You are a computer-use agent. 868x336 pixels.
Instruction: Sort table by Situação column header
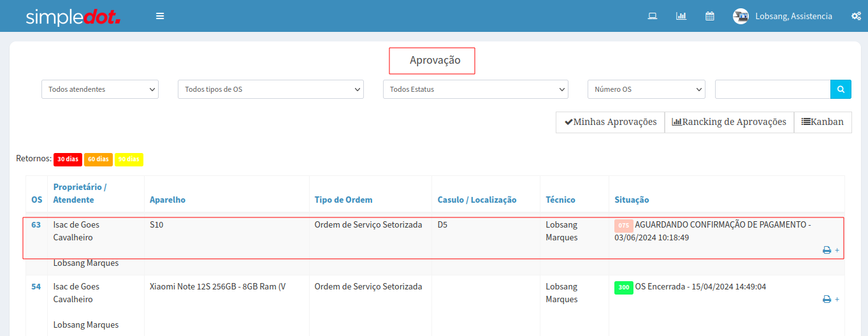click(x=632, y=200)
